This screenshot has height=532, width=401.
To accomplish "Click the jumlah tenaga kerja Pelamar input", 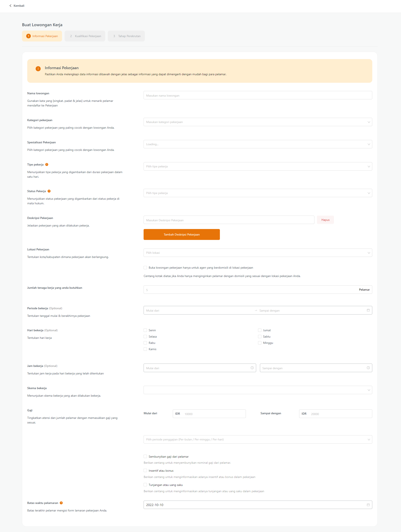I will click(258, 290).
